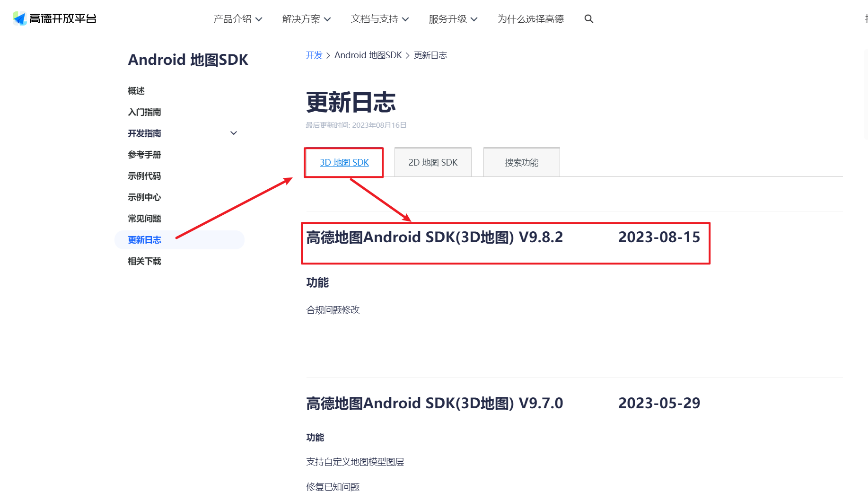This screenshot has width=868, height=501.
Task: Switch to the 2D 地图 SDK tab
Action: 433,162
